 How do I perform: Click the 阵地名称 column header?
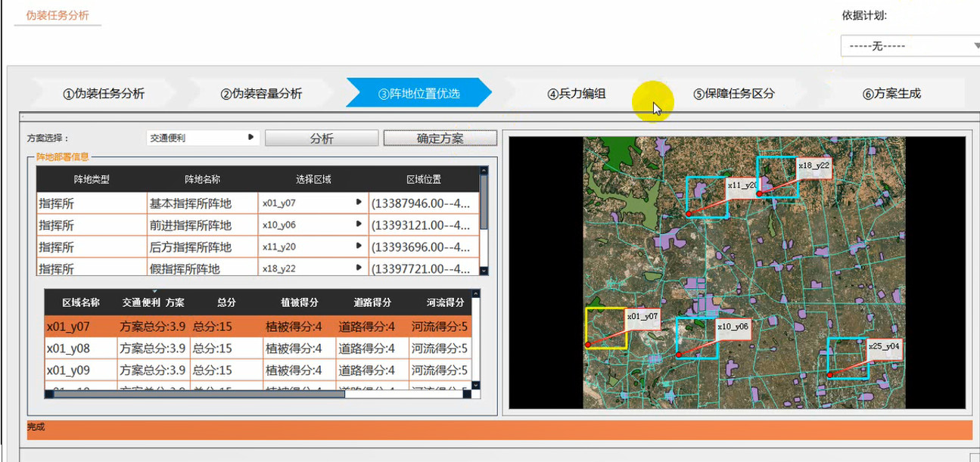202,179
